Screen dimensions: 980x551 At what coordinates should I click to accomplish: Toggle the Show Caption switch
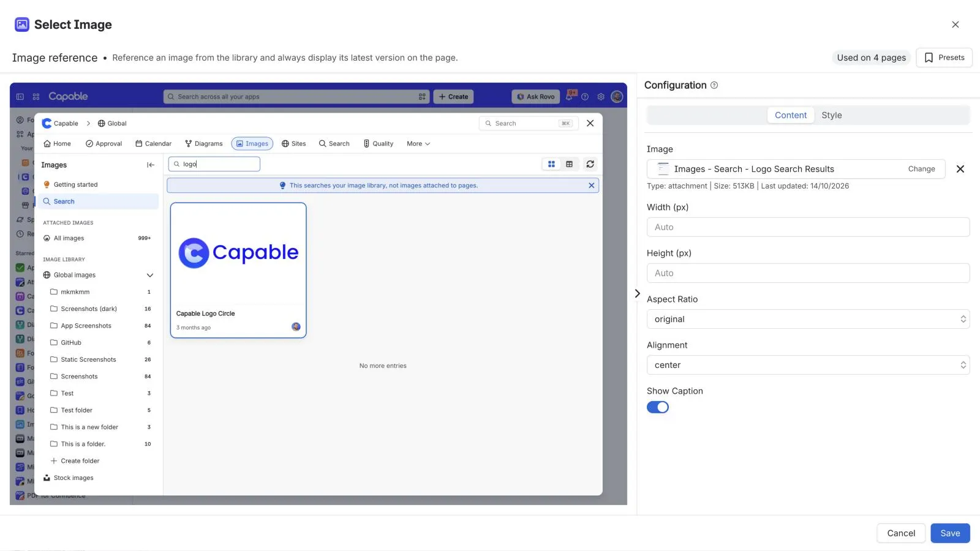658,407
